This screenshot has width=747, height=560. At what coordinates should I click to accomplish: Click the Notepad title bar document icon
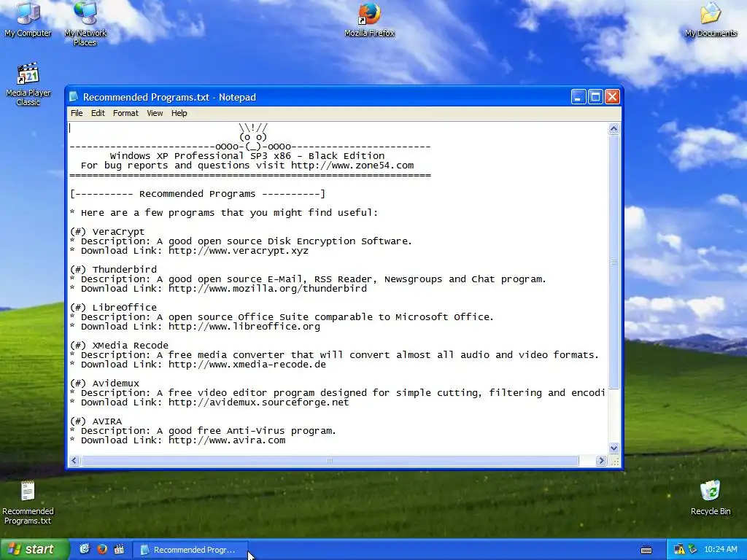click(x=74, y=97)
